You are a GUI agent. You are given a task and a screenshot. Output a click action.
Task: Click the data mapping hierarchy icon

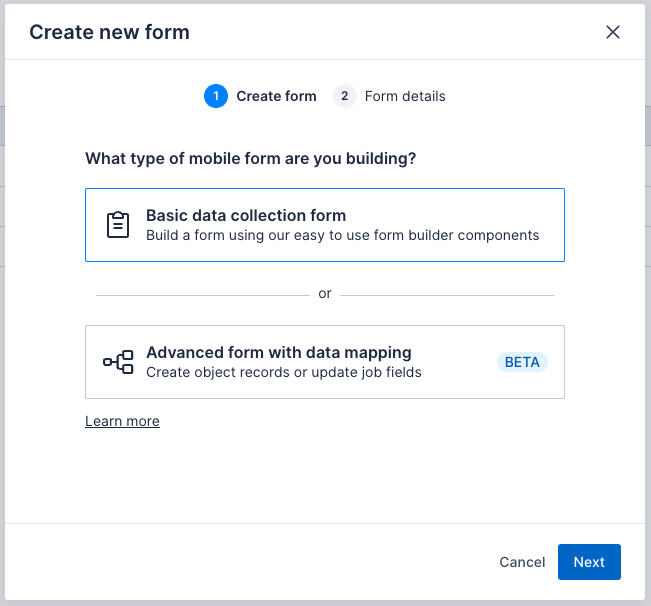pyautogui.click(x=118, y=362)
